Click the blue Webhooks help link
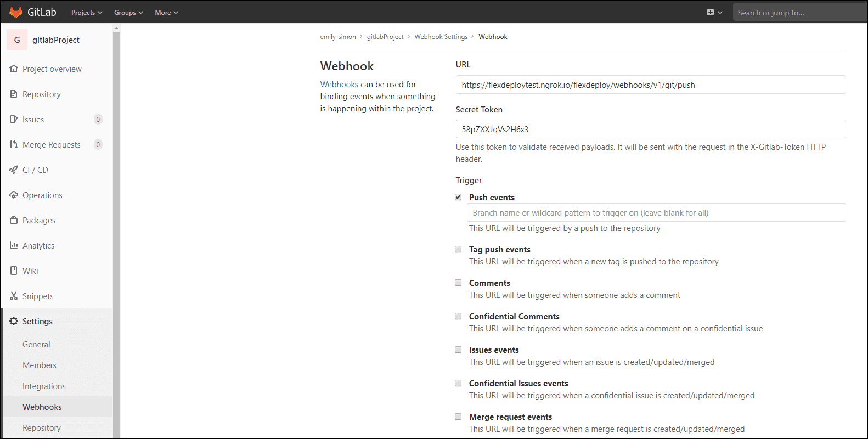This screenshot has width=868, height=439. 339,84
